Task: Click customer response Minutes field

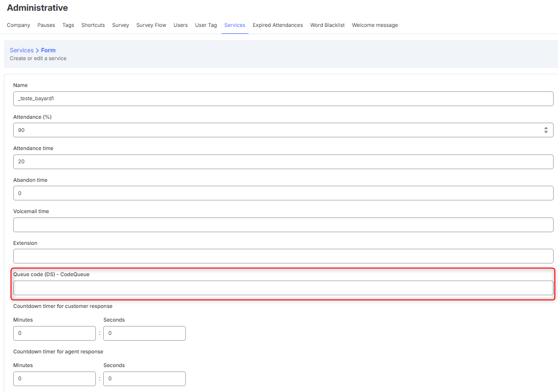Action: (x=54, y=333)
